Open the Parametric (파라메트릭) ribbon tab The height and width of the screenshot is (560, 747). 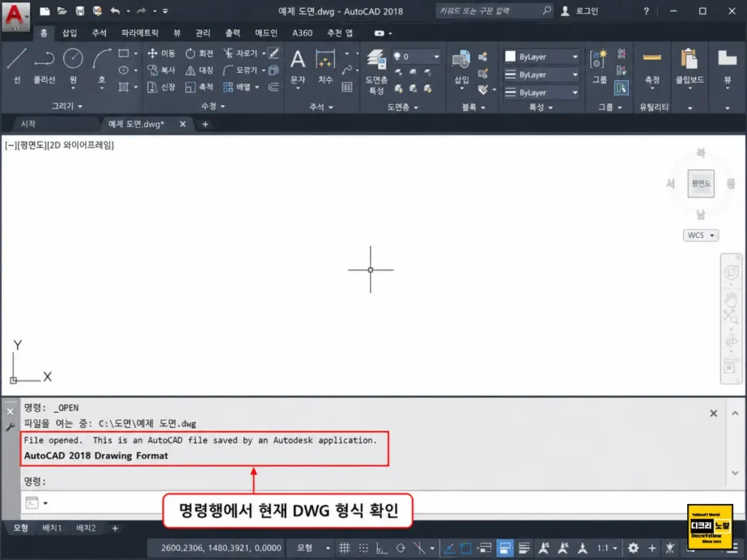(139, 33)
